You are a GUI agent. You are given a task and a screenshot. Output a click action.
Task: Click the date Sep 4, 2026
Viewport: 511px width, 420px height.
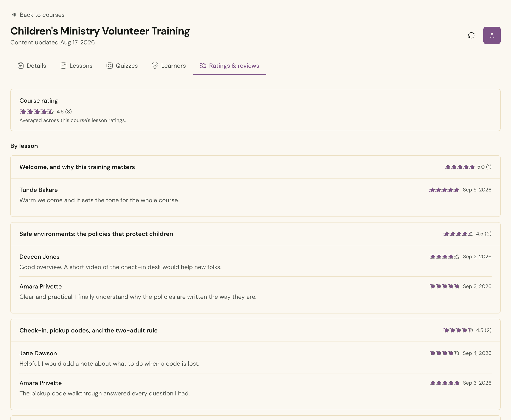pos(477,353)
